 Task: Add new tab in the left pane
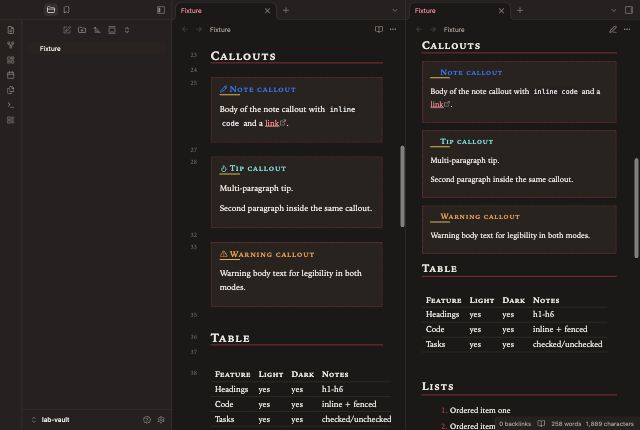(286, 11)
